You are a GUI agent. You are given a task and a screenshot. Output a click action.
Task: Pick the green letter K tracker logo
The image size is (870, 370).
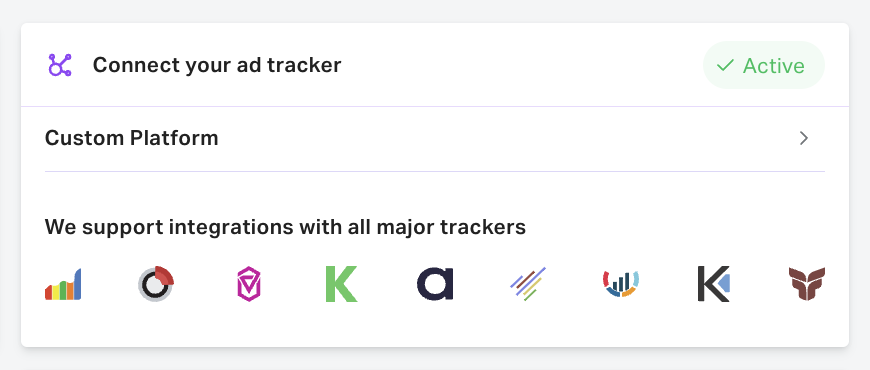(341, 284)
